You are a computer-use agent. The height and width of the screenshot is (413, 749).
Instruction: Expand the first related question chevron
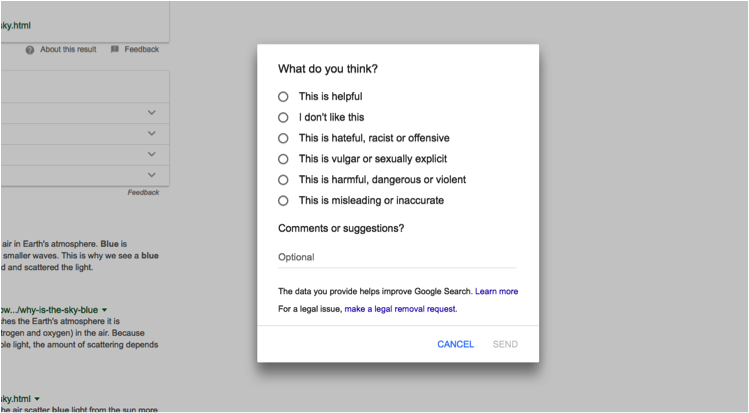(152, 113)
